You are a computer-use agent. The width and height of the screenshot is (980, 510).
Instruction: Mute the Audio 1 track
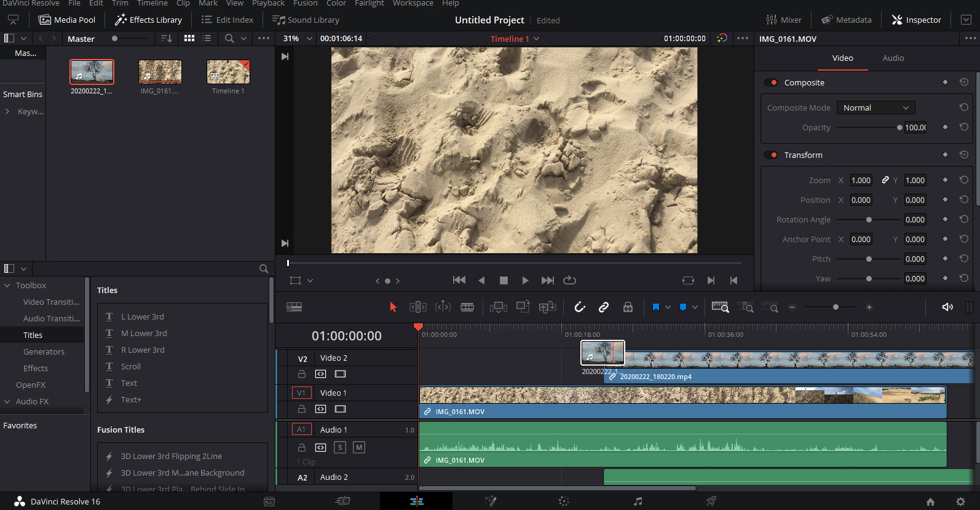359,447
